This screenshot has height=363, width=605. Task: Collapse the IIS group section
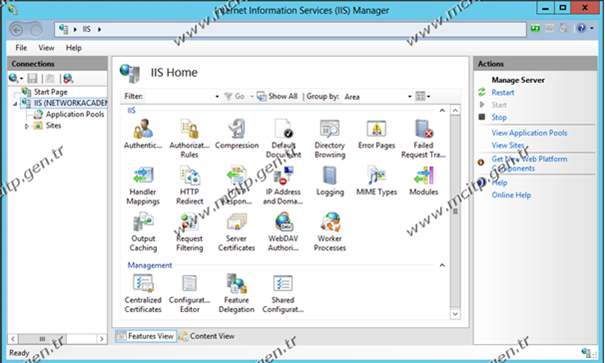[x=442, y=111]
